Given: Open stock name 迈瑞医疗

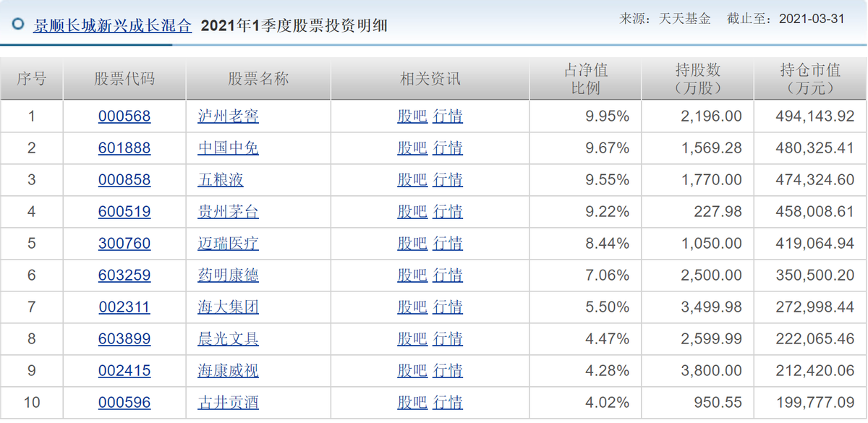Looking at the screenshot, I should 229,244.
